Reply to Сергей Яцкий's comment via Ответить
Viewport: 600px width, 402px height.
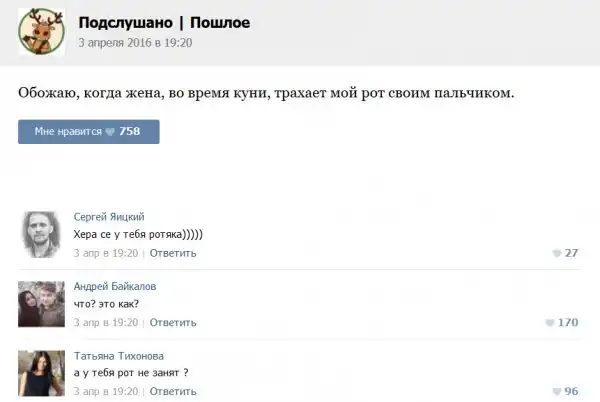point(173,253)
